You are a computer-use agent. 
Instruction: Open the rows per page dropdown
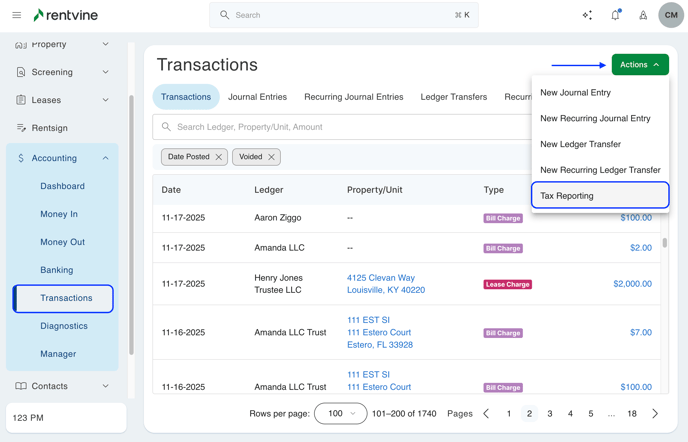[x=340, y=413]
